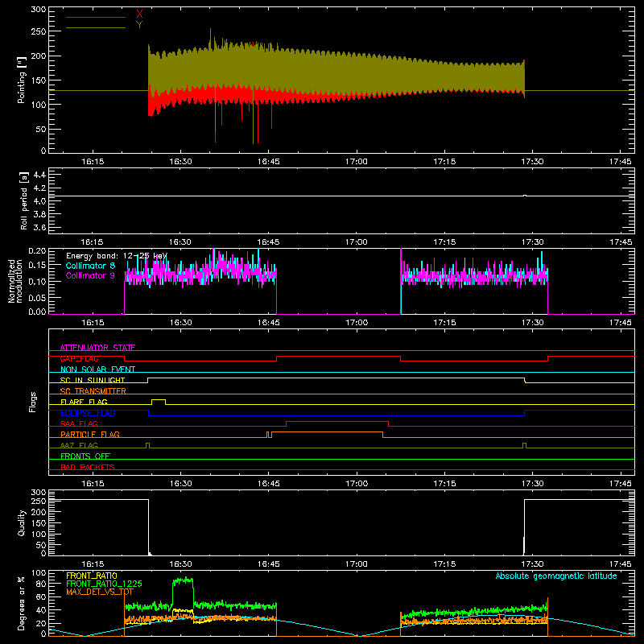Click the ATTENUATOR_STATE flag label

pos(97,348)
